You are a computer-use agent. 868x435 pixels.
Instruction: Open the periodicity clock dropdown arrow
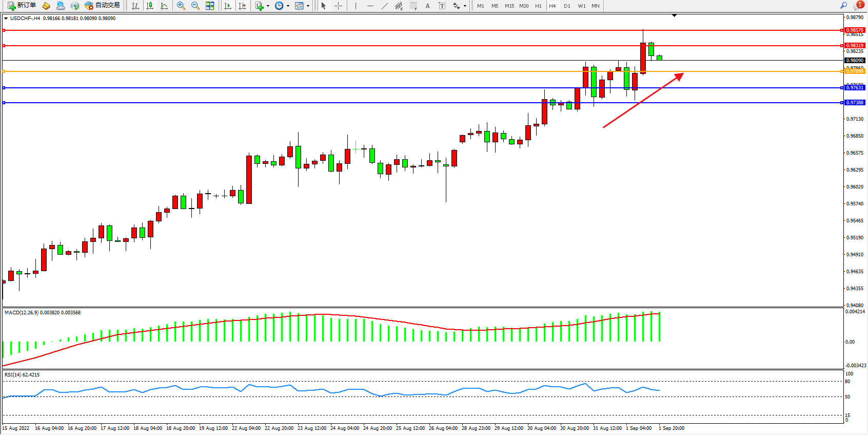(288, 6)
